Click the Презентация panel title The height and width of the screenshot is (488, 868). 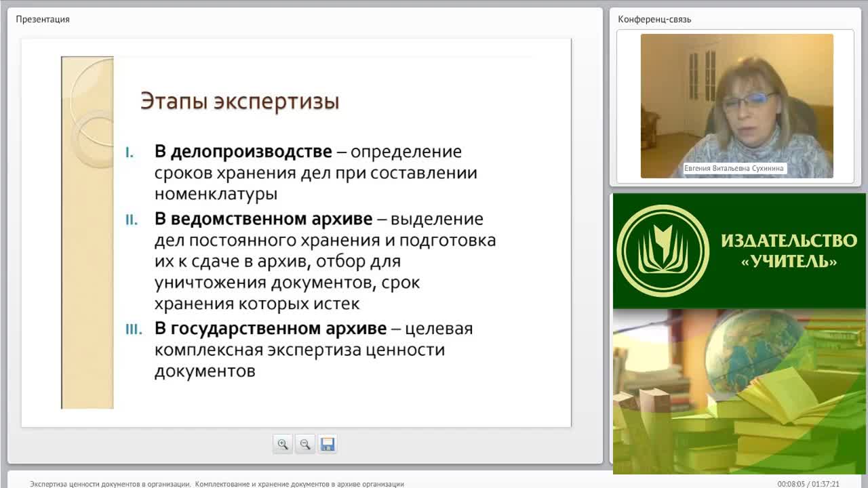point(43,19)
